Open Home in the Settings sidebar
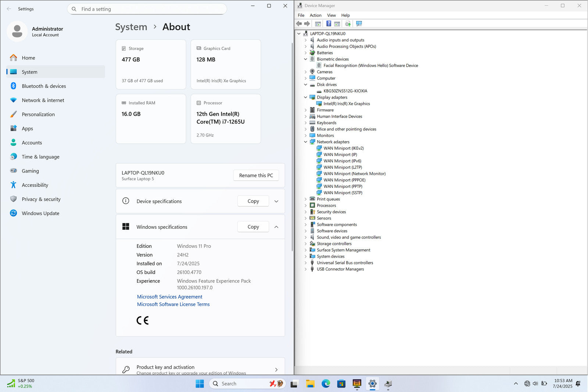This screenshot has height=392, width=588. click(55, 58)
